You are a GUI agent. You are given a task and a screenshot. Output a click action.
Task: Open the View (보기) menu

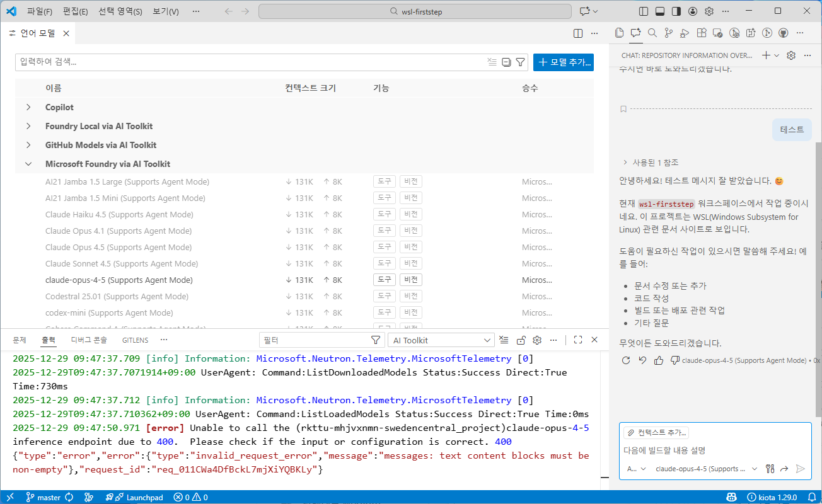coord(166,11)
